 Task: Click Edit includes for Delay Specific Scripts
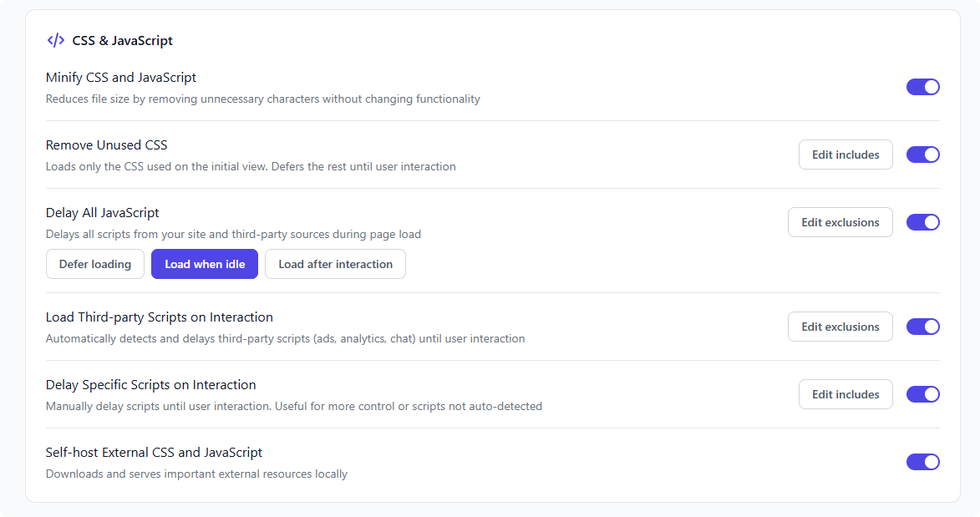[x=845, y=394]
